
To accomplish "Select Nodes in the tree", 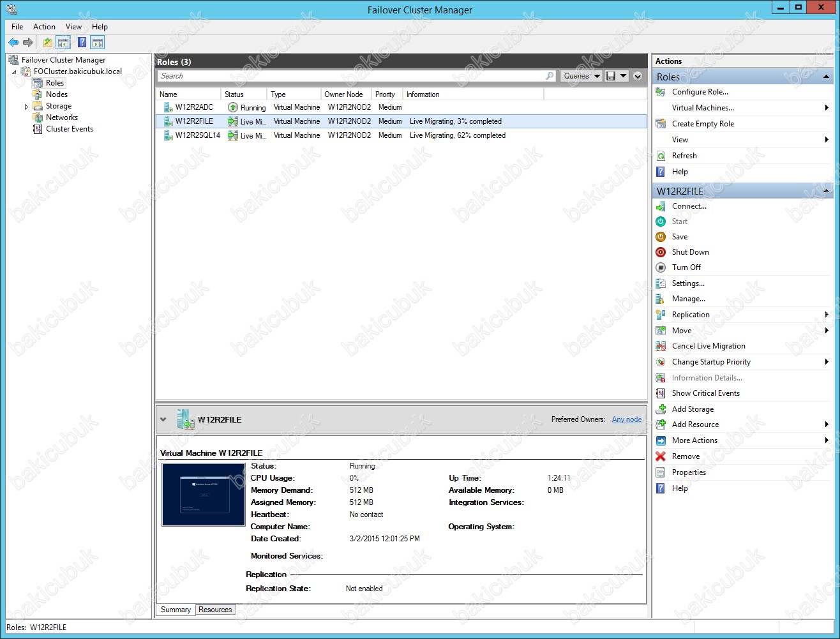I will point(57,94).
